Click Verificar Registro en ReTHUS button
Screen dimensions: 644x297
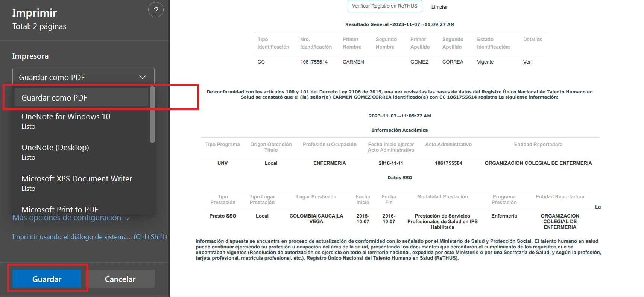(384, 6)
